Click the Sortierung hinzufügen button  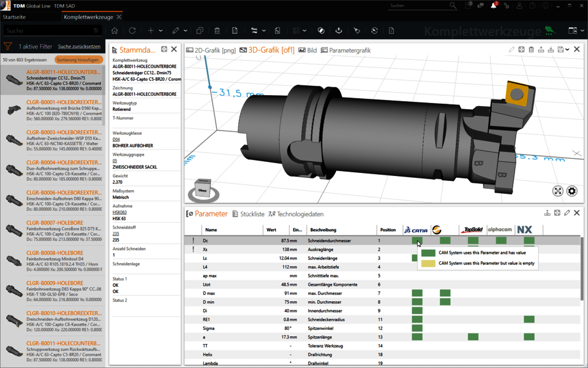click(x=78, y=59)
